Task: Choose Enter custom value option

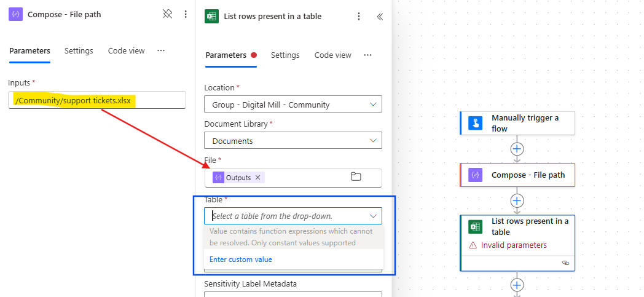Action: tap(241, 259)
